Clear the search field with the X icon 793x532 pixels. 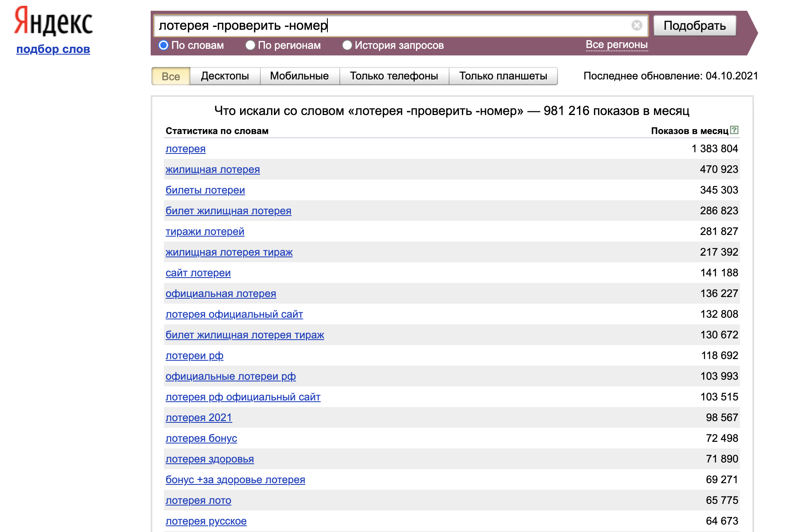[x=637, y=26]
